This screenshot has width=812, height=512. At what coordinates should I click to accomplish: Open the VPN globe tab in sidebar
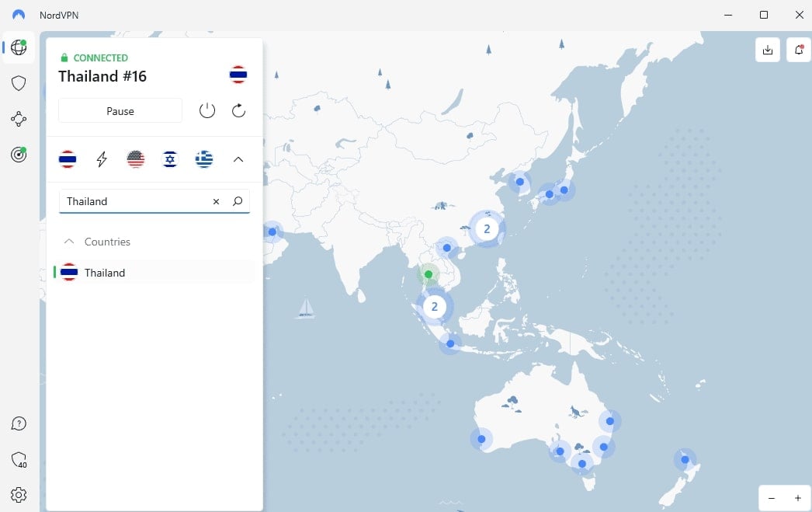point(19,48)
